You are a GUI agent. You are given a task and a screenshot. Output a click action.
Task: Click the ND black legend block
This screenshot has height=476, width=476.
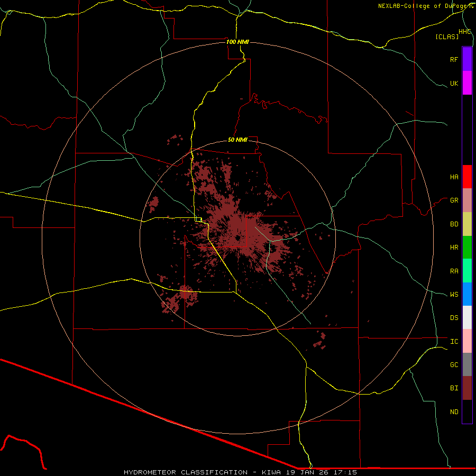[x=467, y=411]
